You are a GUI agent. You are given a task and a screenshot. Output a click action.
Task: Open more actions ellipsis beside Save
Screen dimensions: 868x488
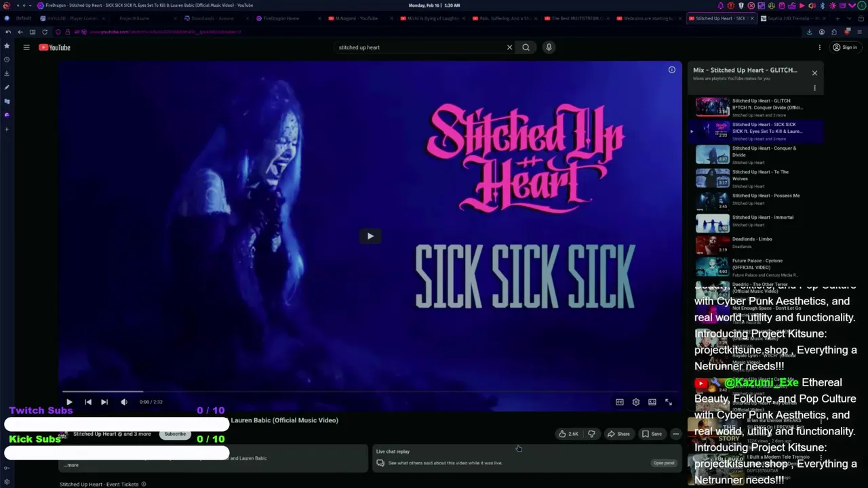pyautogui.click(x=675, y=434)
